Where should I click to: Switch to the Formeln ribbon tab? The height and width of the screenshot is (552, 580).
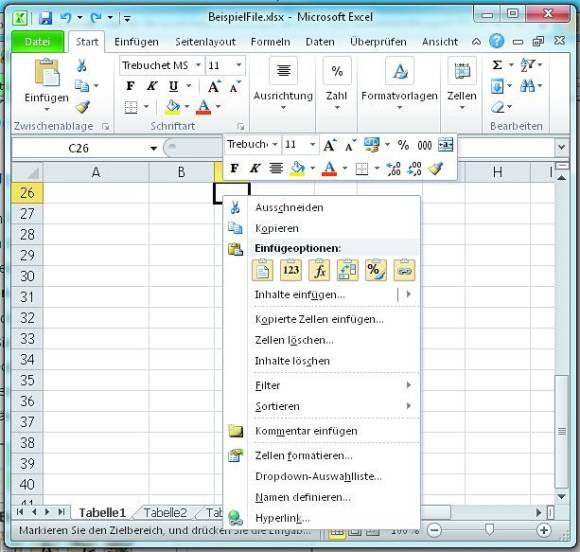coord(270,42)
